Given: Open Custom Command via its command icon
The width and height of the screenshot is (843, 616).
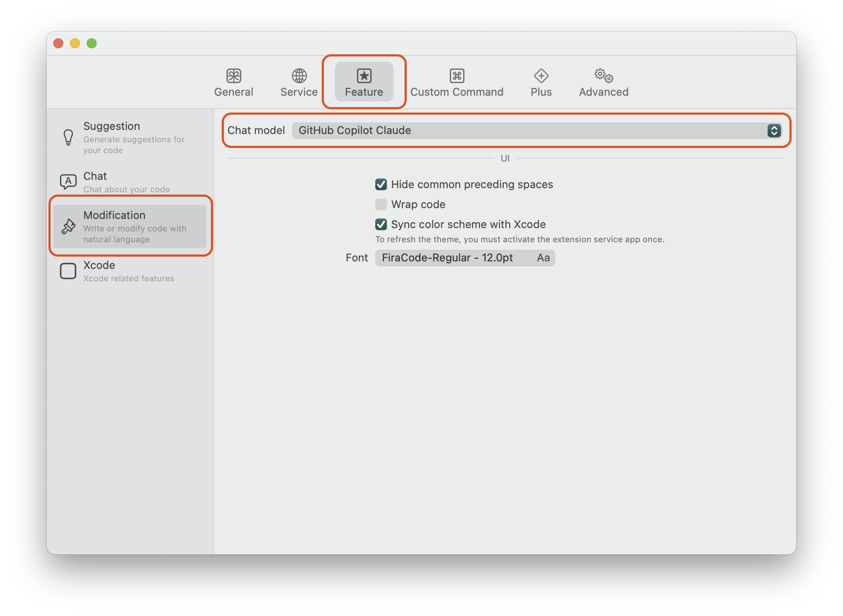Looking at the screenshot, I should 456,76.
